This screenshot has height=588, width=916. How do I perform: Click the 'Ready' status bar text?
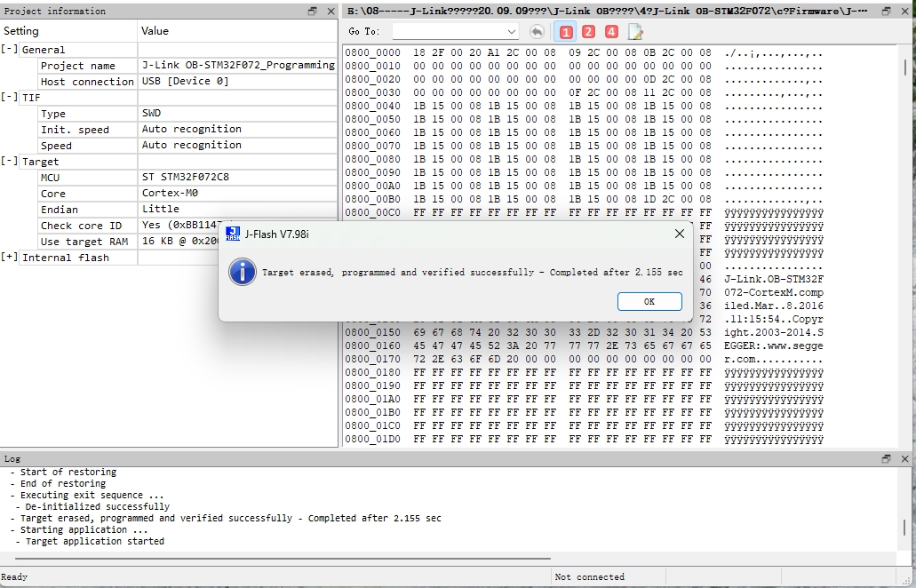point(14,577)
